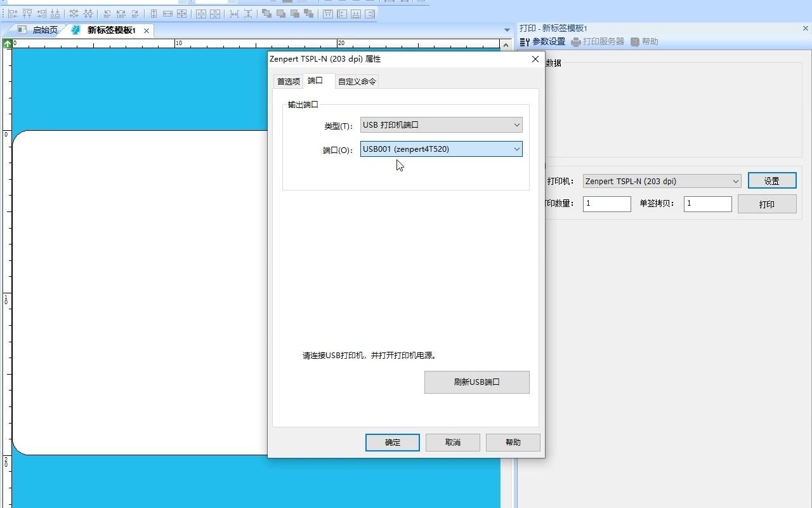Click the align to label top edge icon
The image size is (812, 508).
click(x=328, y=13)
